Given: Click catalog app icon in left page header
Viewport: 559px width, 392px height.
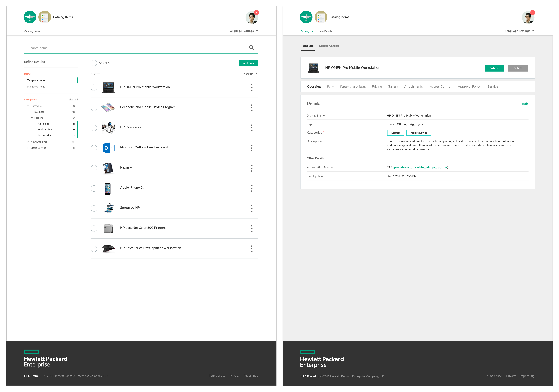Looking at the screenshot, I should [45, 17].
